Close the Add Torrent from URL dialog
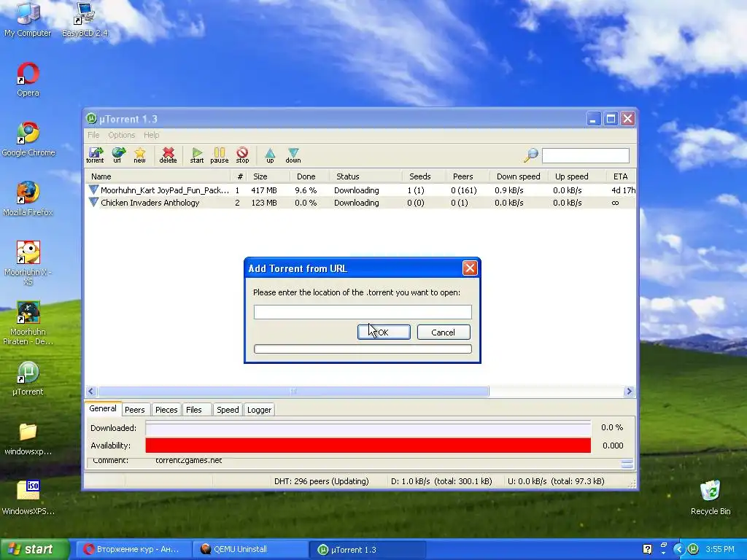The image size is (747, 560). (x=470, y=268)
